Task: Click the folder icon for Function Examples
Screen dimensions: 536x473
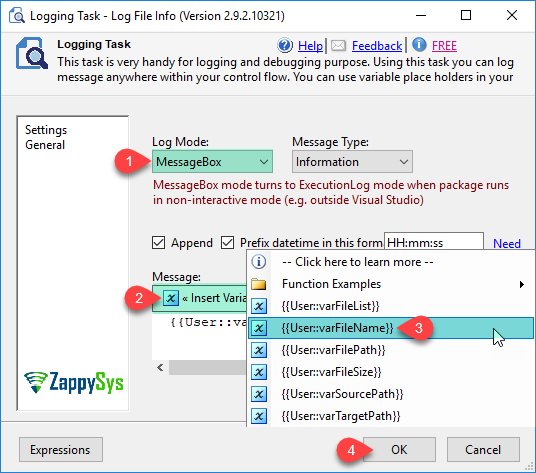Action: 259,284
